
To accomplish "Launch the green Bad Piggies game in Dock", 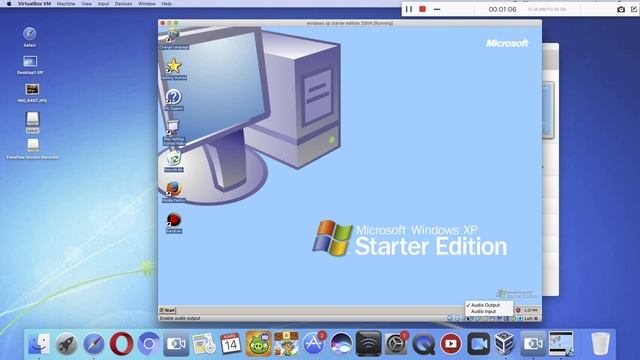I will click(x=258, y=344).
